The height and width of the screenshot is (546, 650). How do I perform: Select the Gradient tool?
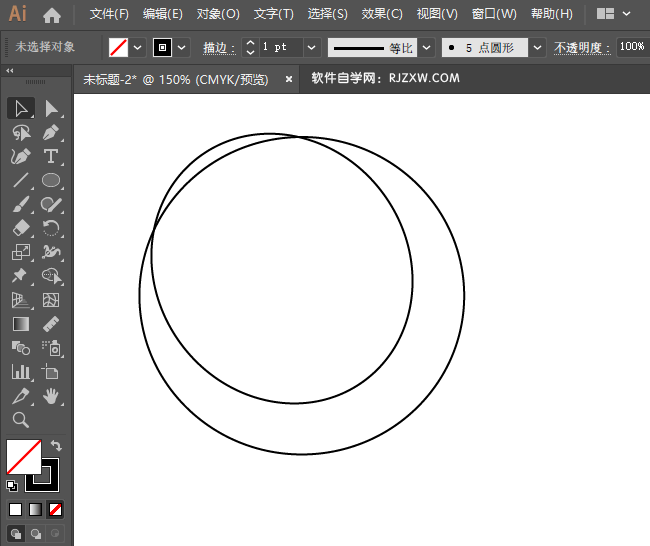21,324
